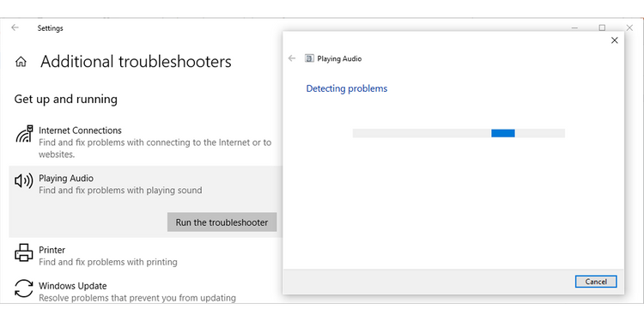This screenshot has height=322, width=644.
Task: Maximize the Settings window
Action: (602, 28)
